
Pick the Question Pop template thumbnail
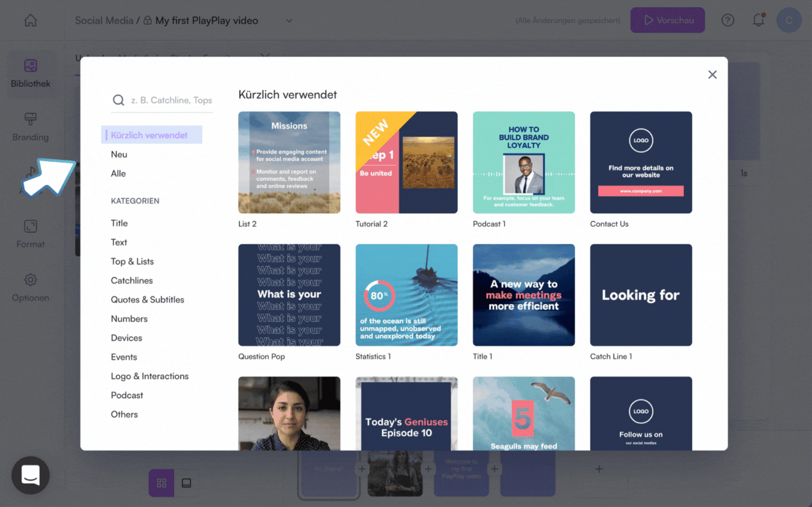[x=289, y=295]
